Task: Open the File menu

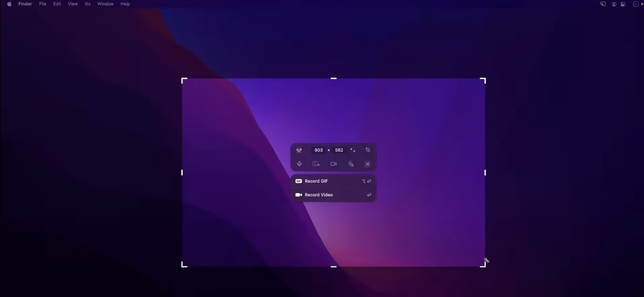Action: point(43,4)
